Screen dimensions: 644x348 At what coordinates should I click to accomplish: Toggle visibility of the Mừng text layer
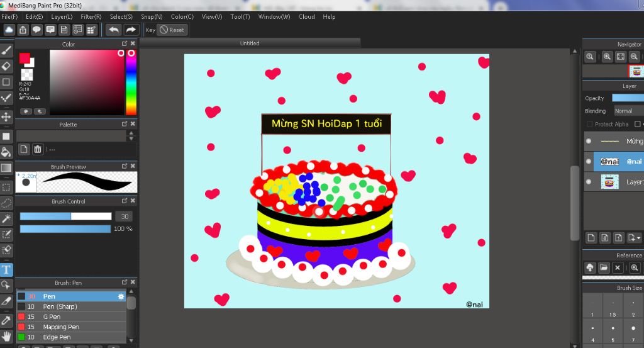coord(589,141)
